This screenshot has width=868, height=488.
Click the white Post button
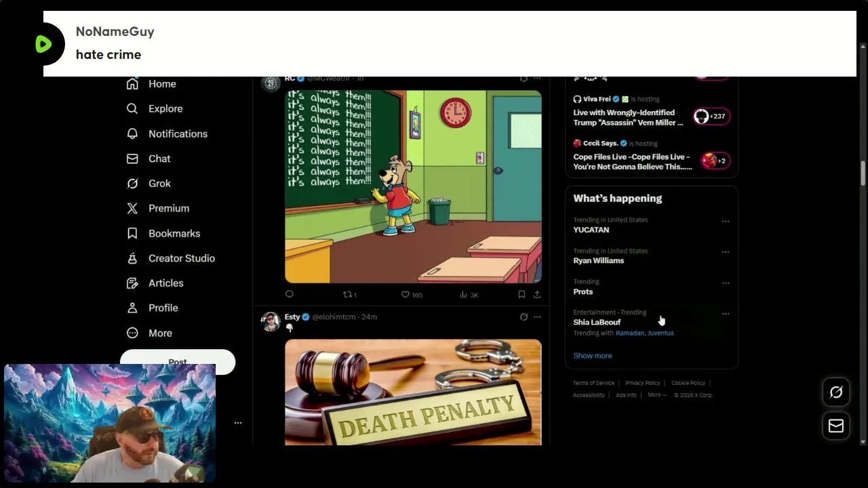click(178, 362)
